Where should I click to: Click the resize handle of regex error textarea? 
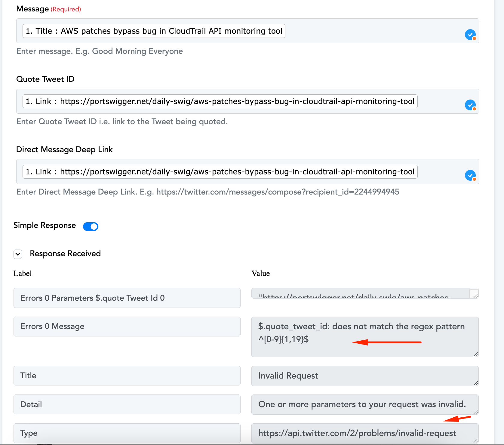click(x=475, y=354)
